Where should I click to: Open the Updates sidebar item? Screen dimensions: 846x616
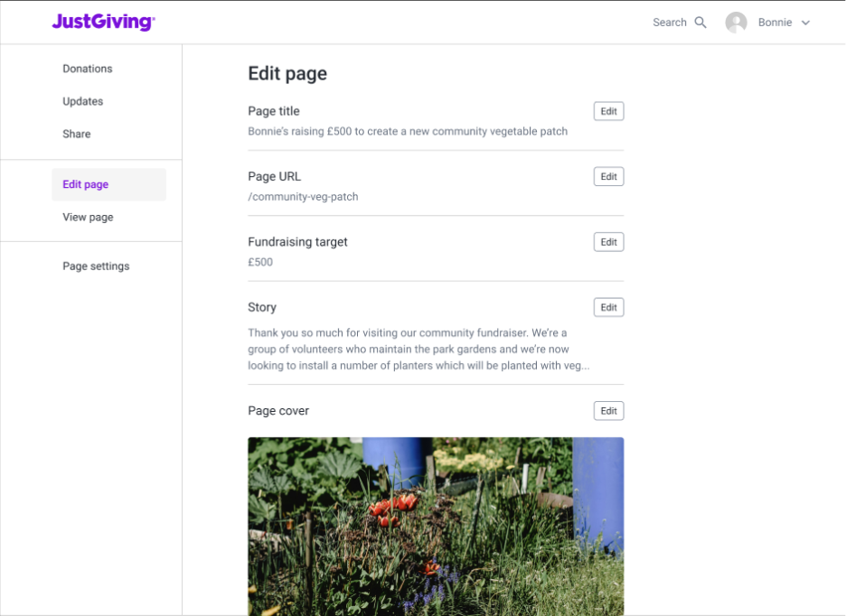83,101
